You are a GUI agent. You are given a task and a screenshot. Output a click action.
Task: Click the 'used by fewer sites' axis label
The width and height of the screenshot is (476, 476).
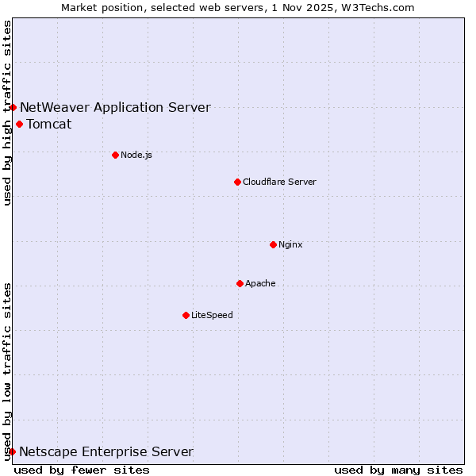point(82,470)
